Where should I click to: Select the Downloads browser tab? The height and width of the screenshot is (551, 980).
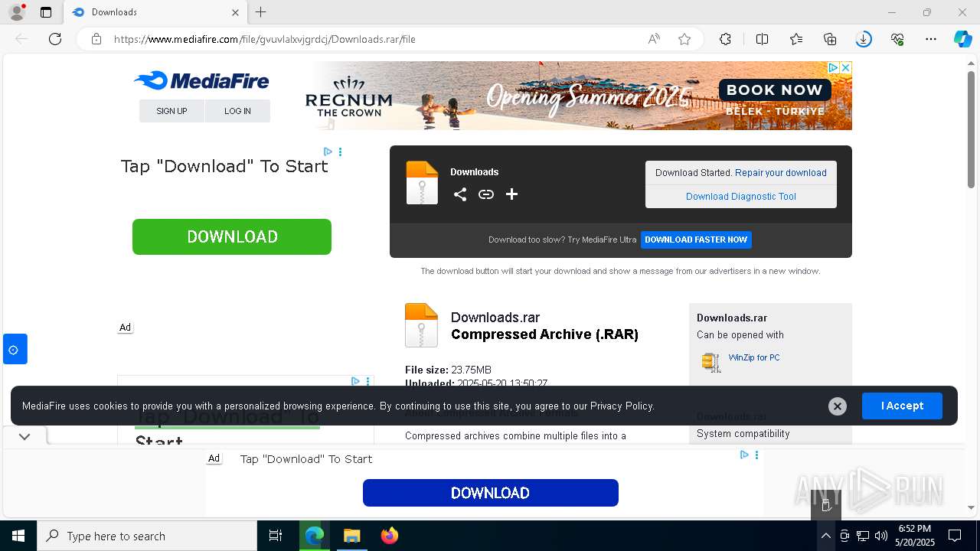[x=154, y=12]
